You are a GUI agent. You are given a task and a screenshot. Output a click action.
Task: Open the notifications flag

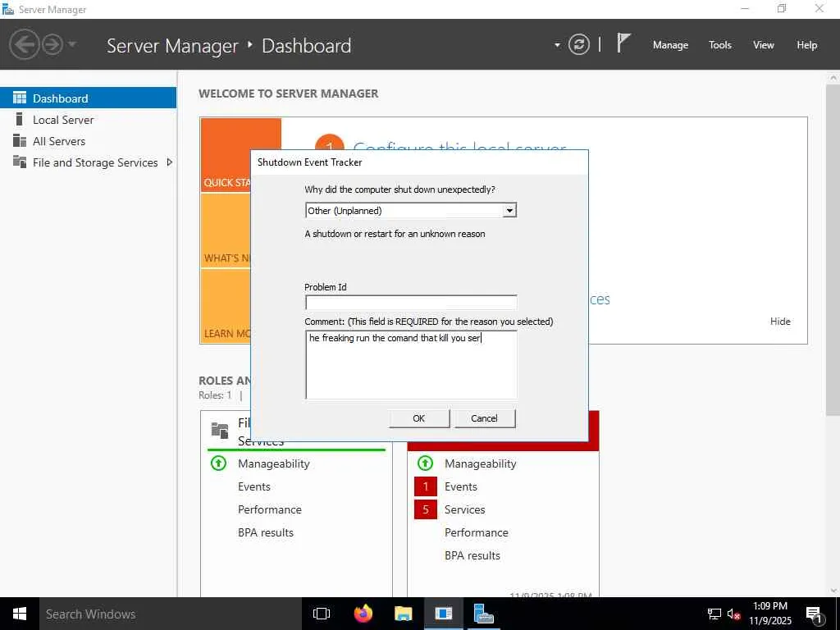click(x=623, y=43)
